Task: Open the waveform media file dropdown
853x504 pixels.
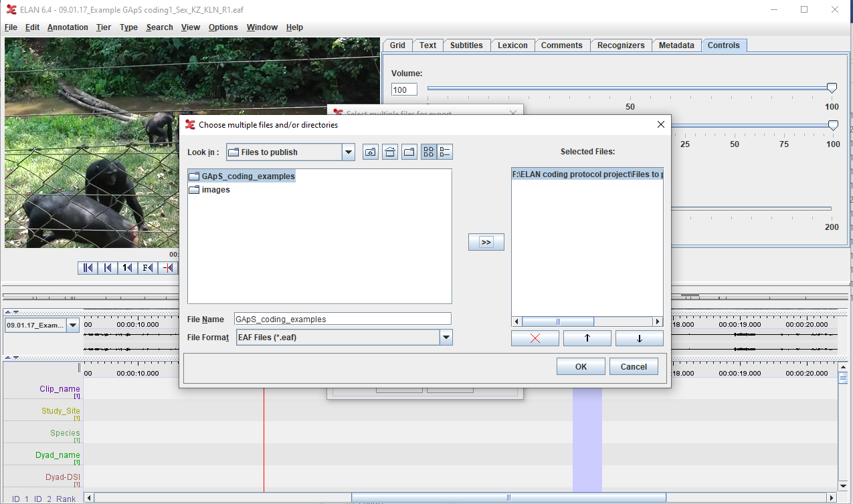Action: pos(72,326)
